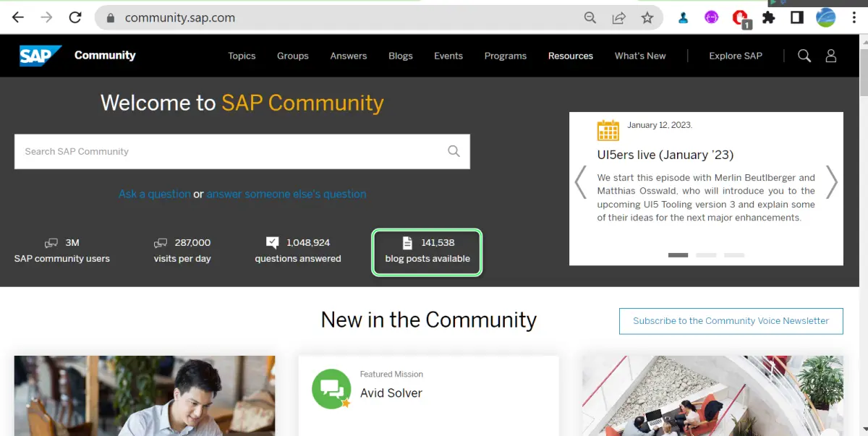
Task: Open the user account icon in SAP header
Action: click(831, 56)
